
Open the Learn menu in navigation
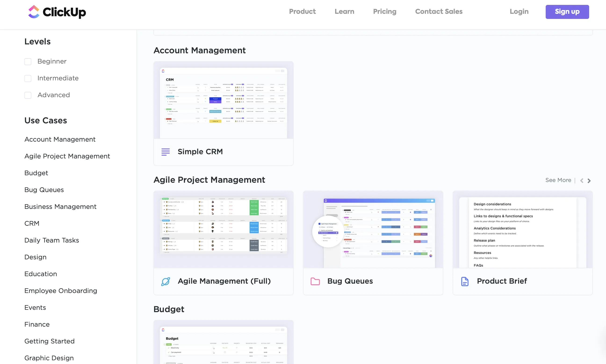click(345, 12)
